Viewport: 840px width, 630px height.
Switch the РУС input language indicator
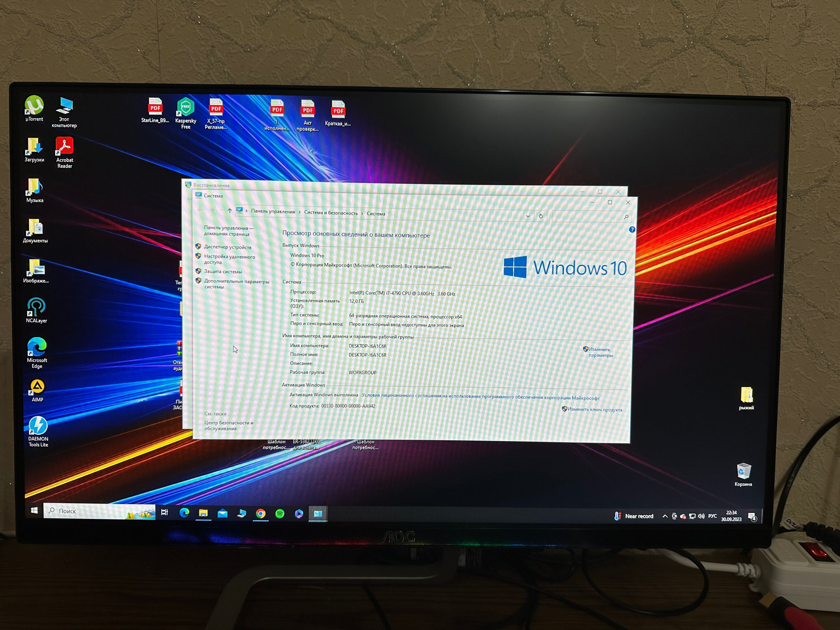click(712, 516)
